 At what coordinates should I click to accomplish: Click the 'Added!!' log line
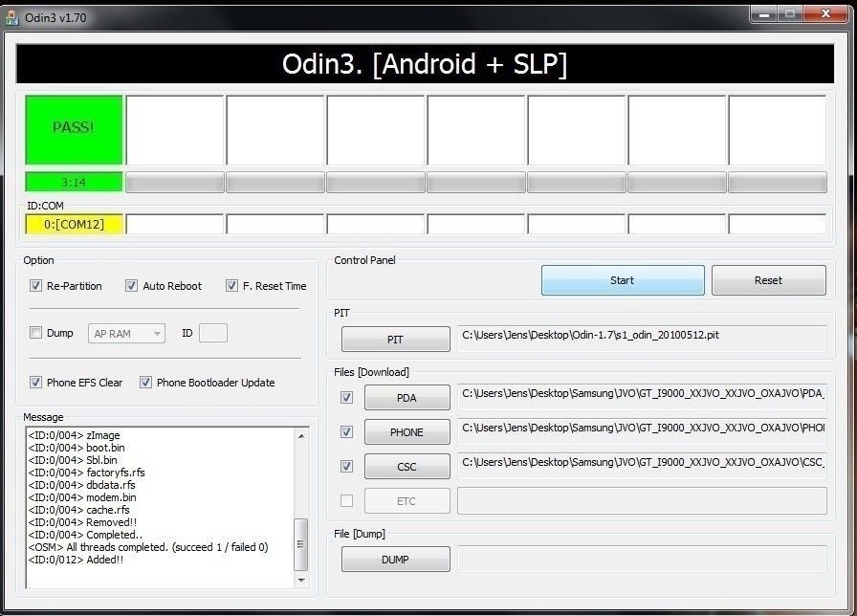coord(76,560)
